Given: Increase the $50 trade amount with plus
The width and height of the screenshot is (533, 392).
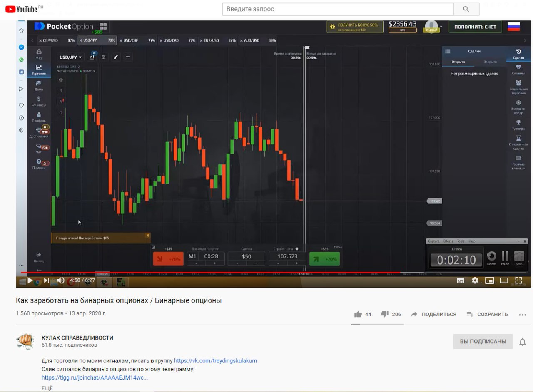Looking at the screenshot, I should point(256,263).
